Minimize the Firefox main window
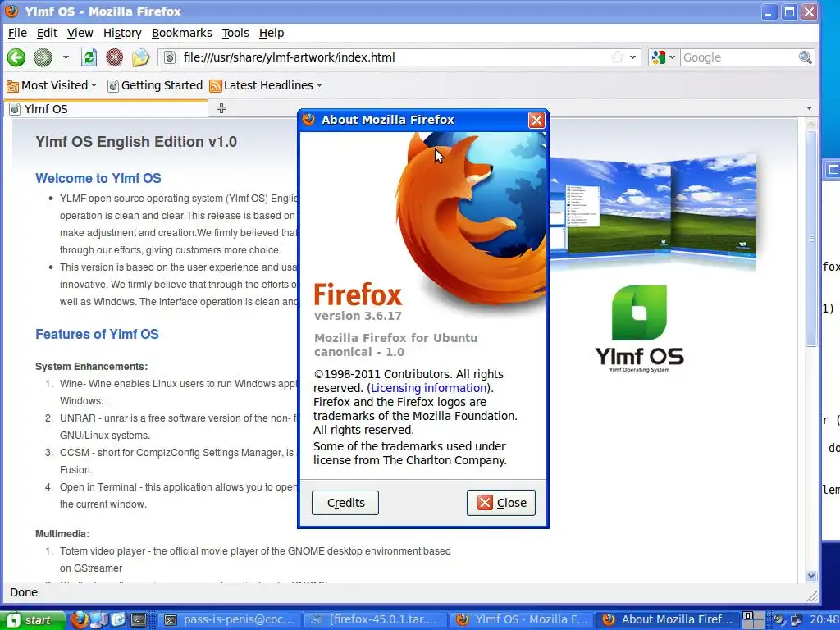The image size is (840, 630). coord(769,11)
